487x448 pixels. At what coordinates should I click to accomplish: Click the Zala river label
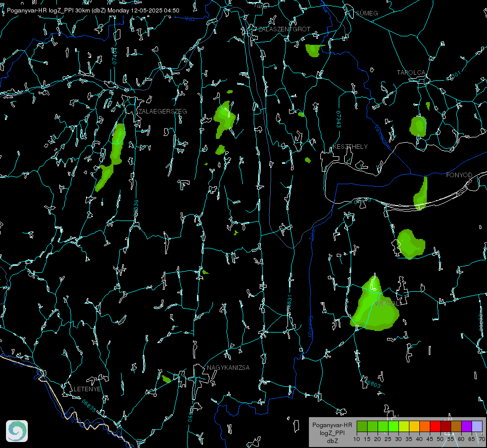(312, 234)
